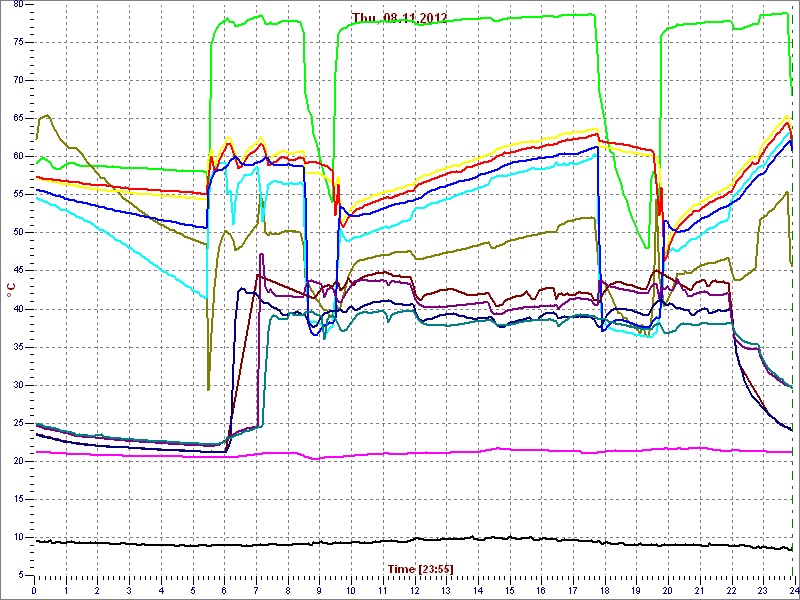Viewport: 800px width, 600px height.
Task: Select the 30 label on the temperature axis
Action: pos(17,385)
